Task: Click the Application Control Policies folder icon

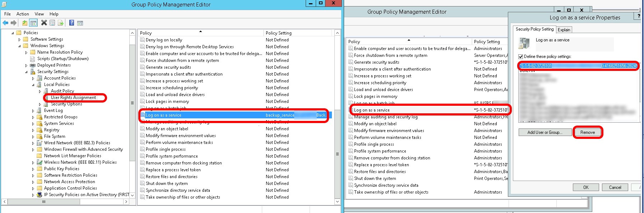Action: [39, 188]
